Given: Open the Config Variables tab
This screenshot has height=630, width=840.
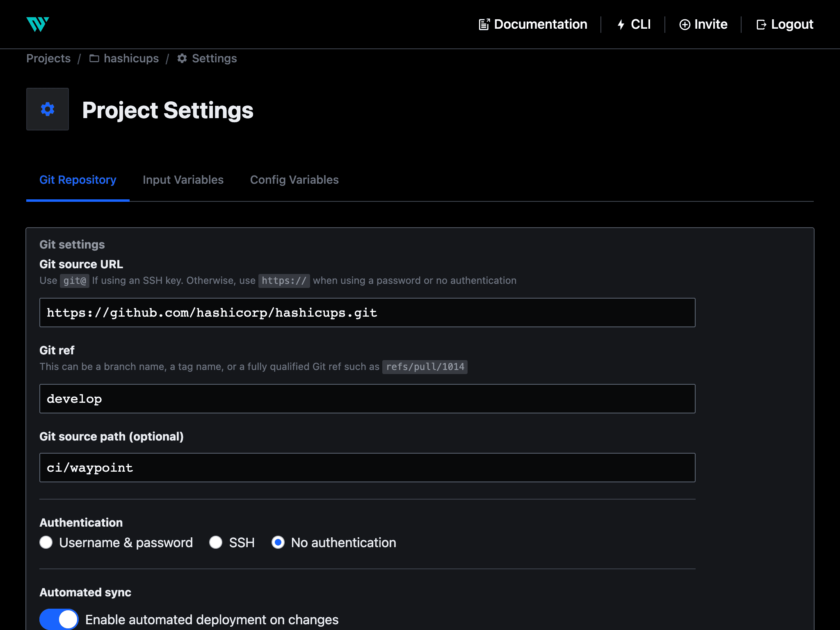Looking at the screenshot, I should coord(294,180).
